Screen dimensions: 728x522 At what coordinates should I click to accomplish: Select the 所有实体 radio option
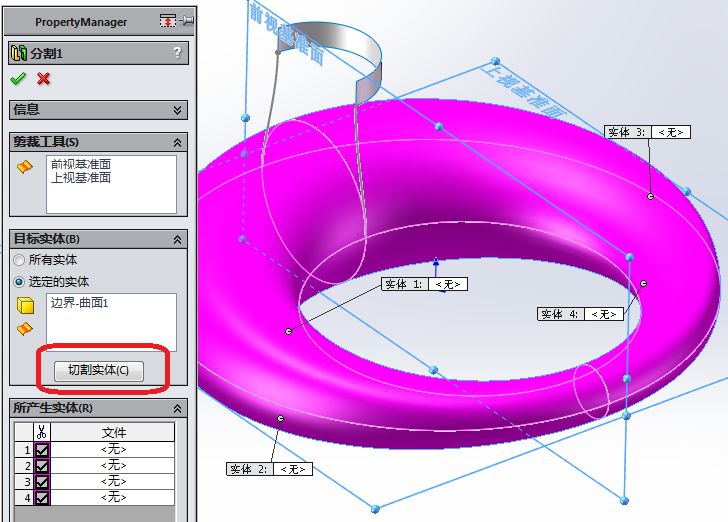(x=19, y=260)
